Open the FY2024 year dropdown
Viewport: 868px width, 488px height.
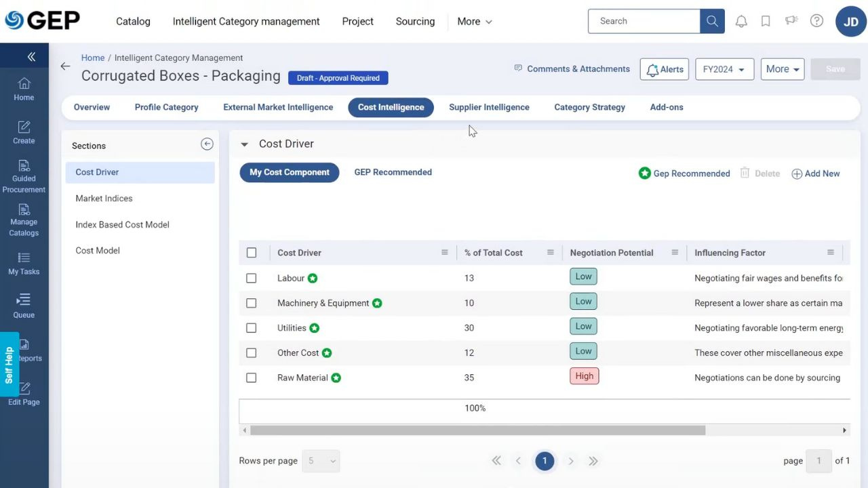pos(724,69)
